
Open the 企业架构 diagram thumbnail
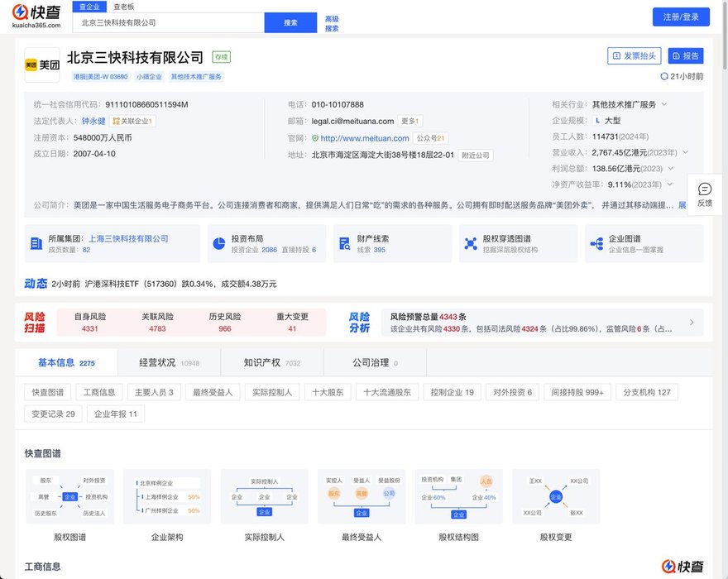[x=167, y=497]
